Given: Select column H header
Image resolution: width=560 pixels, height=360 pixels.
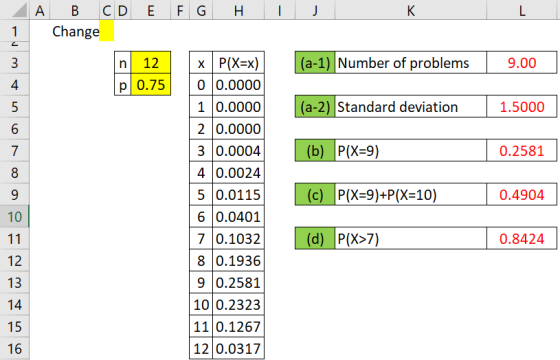Looking at the screenshot, I should 239,11.
